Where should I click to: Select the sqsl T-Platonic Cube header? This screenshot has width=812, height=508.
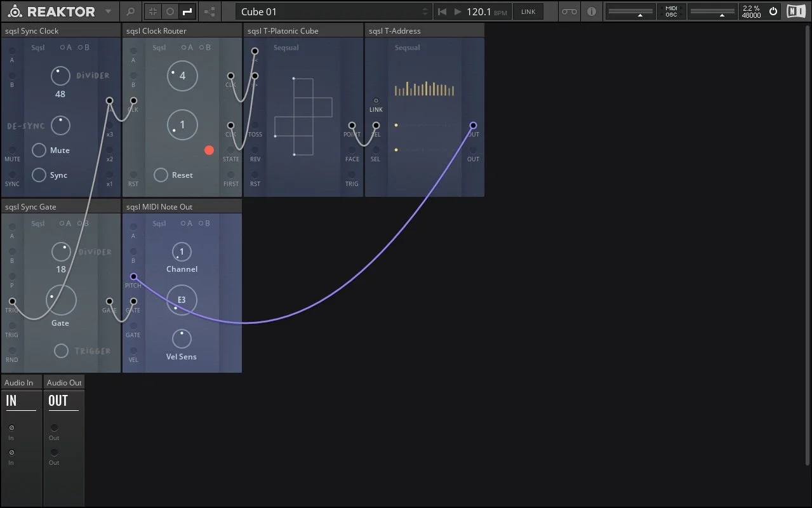pyautogui.click(x=303, y=30)
